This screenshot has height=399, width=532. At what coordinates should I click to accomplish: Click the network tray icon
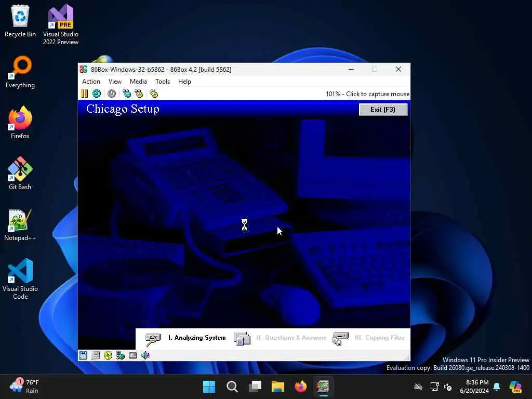pyautogui.click(x=435, y=387)
